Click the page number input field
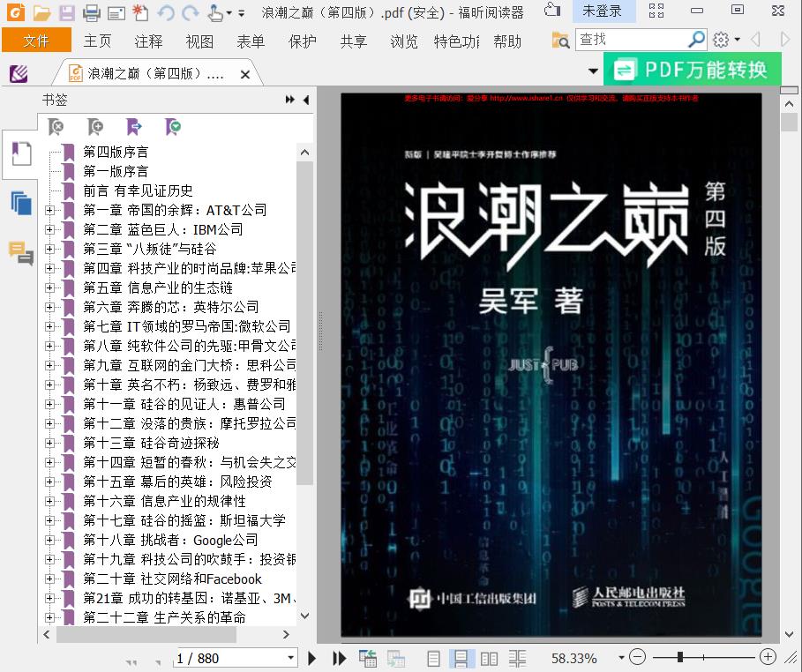Screen dimensions: 802x672 coord(229,658)
